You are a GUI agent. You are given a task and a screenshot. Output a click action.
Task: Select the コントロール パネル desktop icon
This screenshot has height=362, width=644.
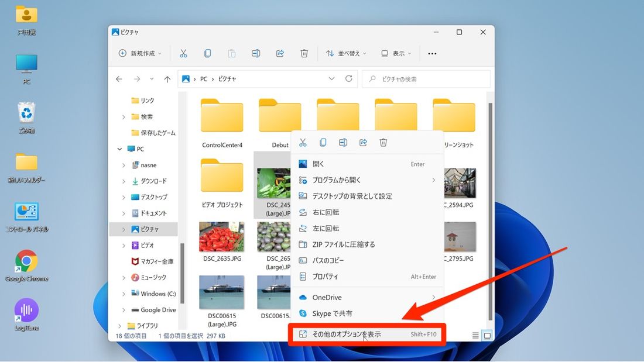point(27,217)
